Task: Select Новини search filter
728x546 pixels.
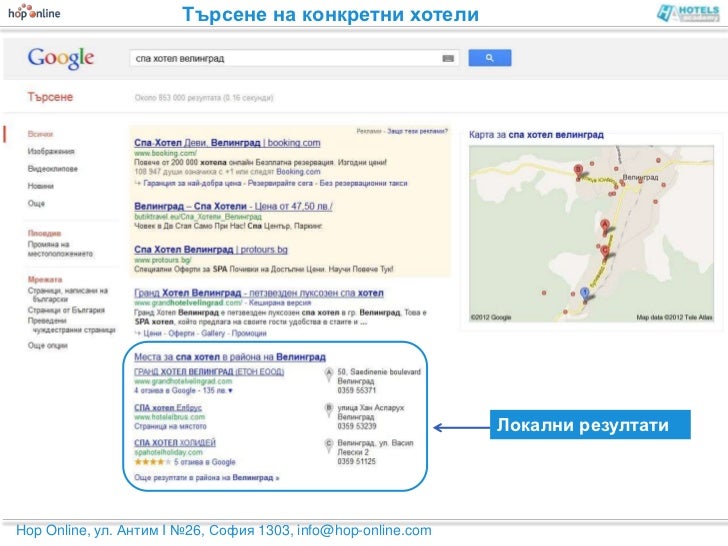Action: tap(40, 186)
